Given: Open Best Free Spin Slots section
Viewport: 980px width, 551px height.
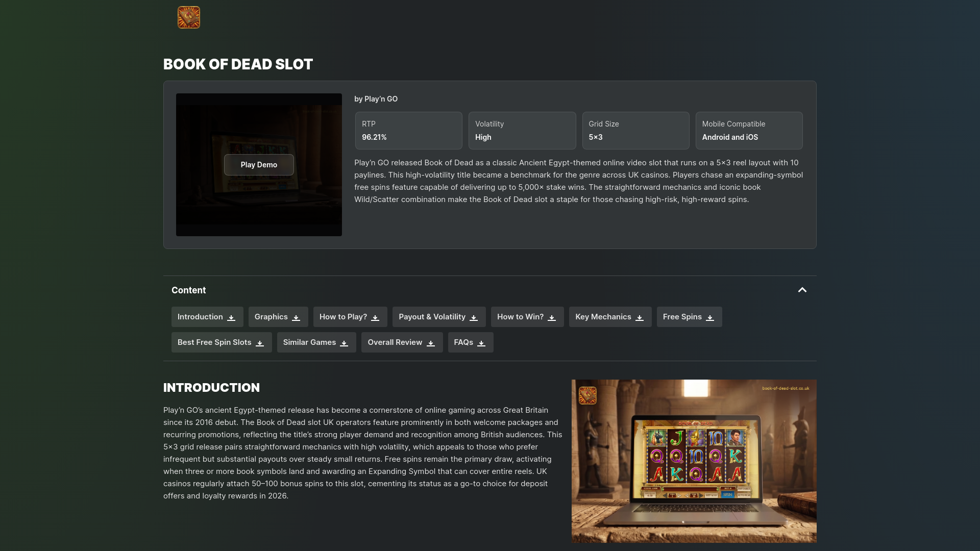Looking at the screenshot, I should 222,342.
